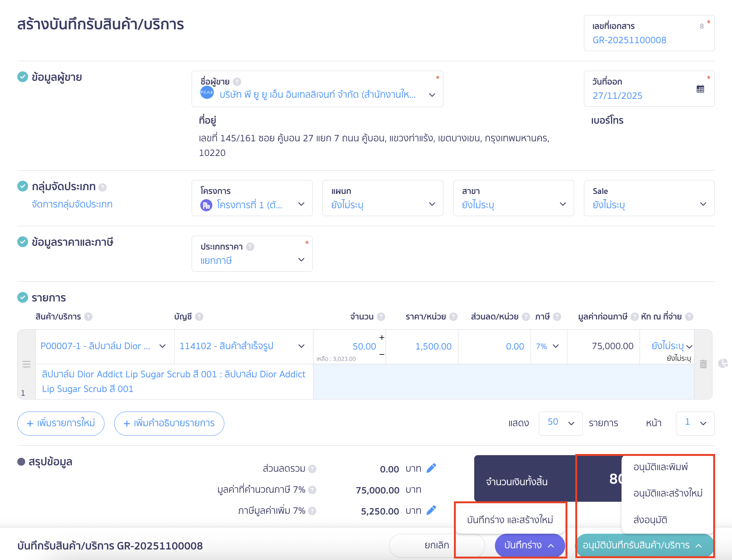Viewport: 732px width, 560px height.
Task: Expand the seller name dropdown
Action: (x=432, y=95)
